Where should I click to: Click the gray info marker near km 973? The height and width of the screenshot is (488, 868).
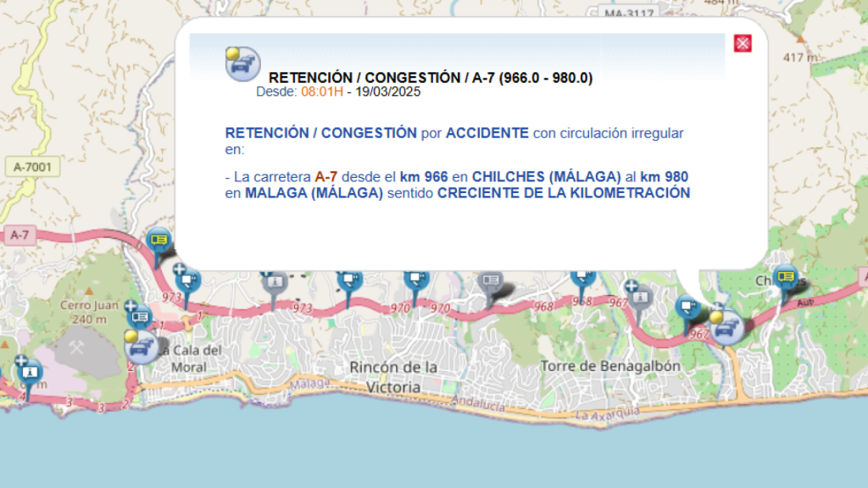(x=273, y=282)
